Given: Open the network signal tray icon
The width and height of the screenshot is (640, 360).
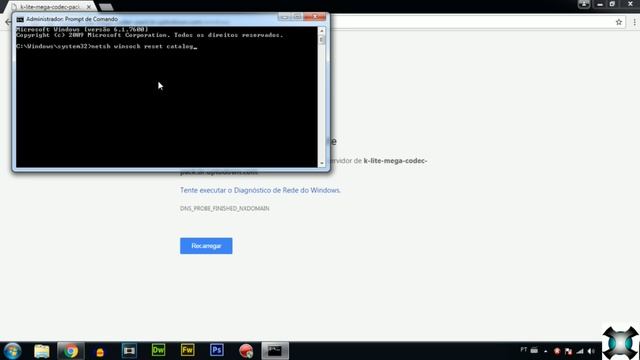Looking at the screenshot, I should tap(580, 351).
